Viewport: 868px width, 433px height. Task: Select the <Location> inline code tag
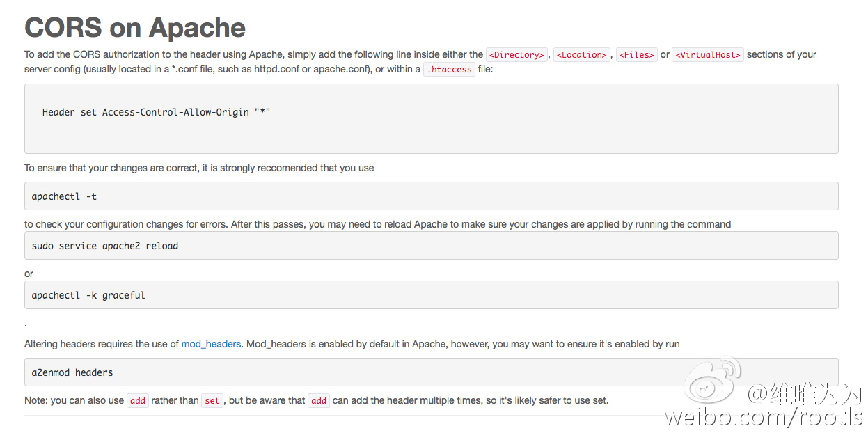583,55
